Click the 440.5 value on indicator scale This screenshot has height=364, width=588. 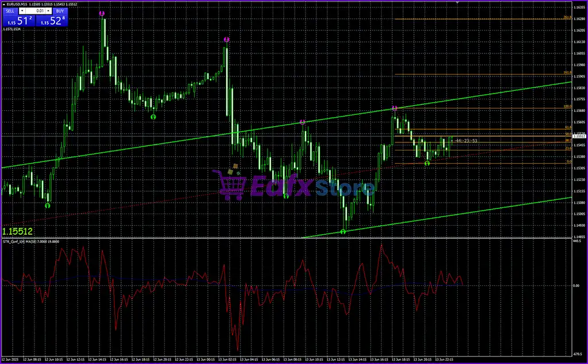577,242
